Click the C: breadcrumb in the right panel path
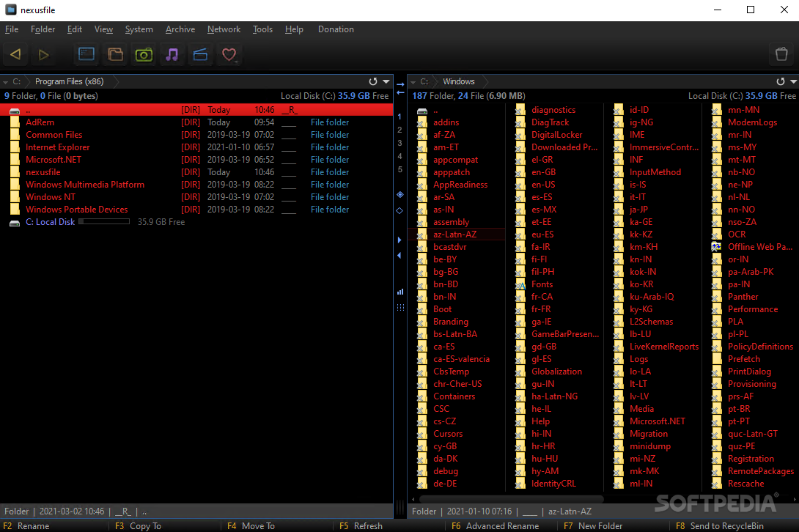Image resolution: width=799 pixels, height=532 pixels. 424,81
